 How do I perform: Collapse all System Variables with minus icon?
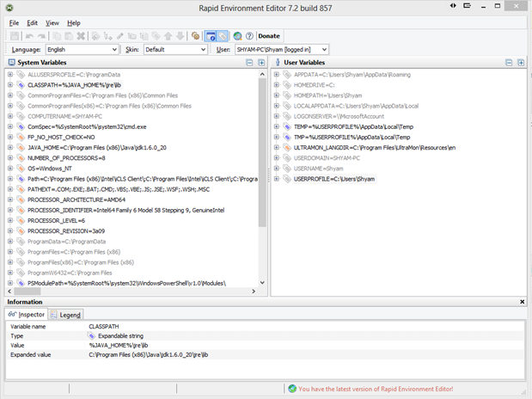click(250, 63)
